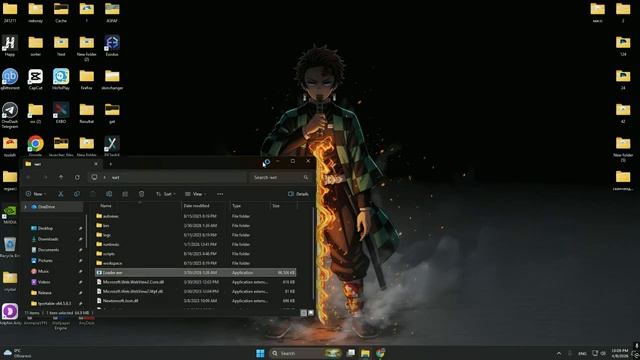Add a new Explorer tab

[x=110, y=164]
